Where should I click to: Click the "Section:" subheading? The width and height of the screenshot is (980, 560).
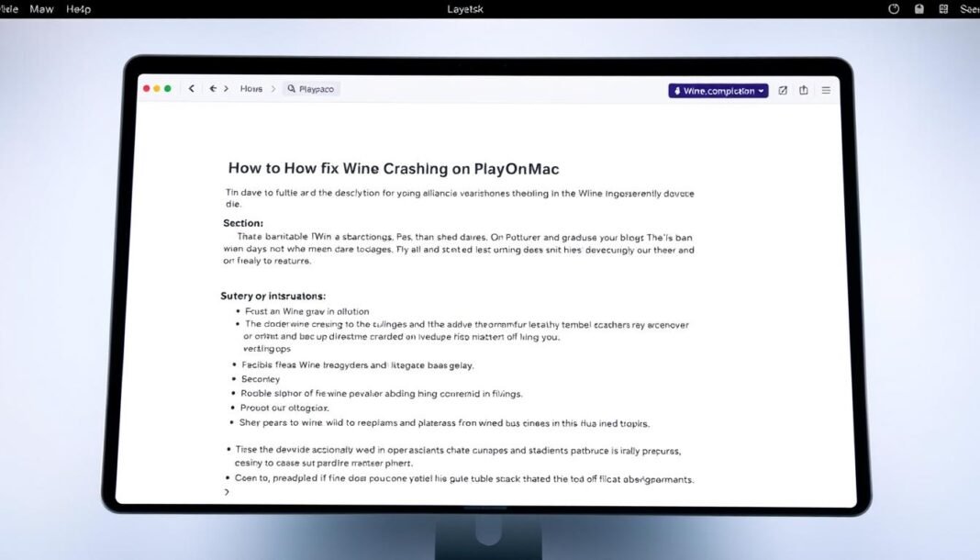[243, 223]
